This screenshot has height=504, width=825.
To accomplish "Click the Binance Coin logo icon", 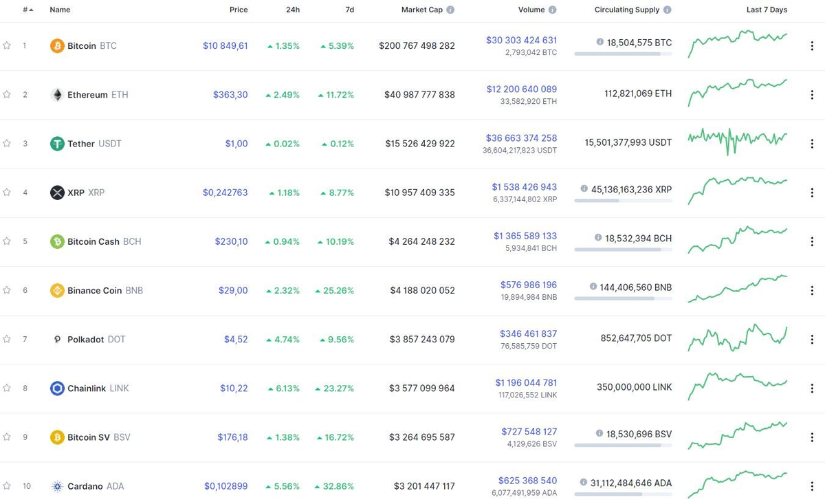I will (x=57, y=291).
